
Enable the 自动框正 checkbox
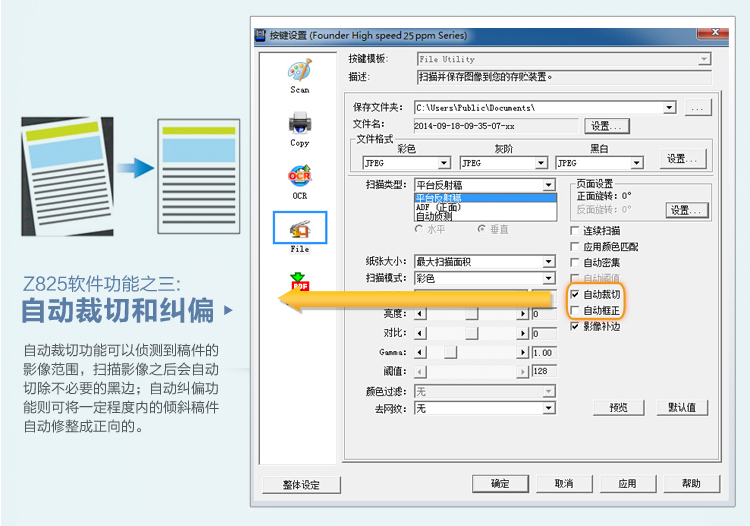tap(574, 311)
